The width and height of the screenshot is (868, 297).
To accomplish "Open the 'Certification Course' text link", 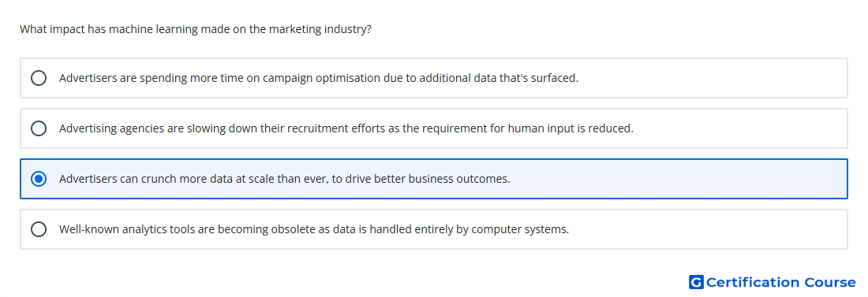I will [781, 282].
